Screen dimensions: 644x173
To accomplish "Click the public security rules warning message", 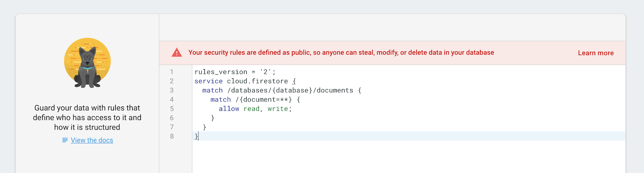I will (x=341, y=53).
